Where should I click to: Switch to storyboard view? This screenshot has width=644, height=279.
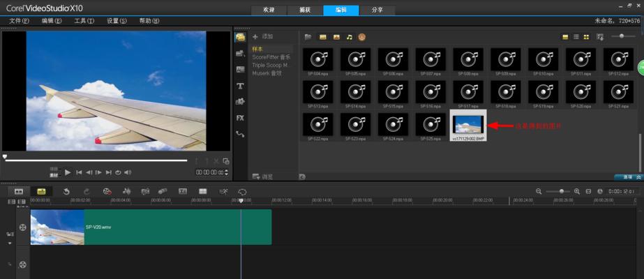(18, 192)
